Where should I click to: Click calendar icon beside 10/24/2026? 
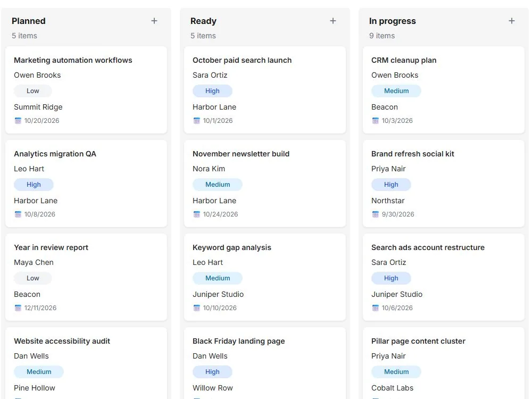(197, 214)
